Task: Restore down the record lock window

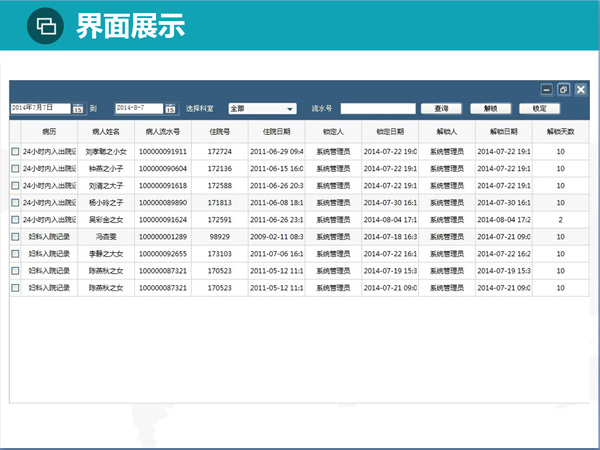Action: [x=564, y=90]
